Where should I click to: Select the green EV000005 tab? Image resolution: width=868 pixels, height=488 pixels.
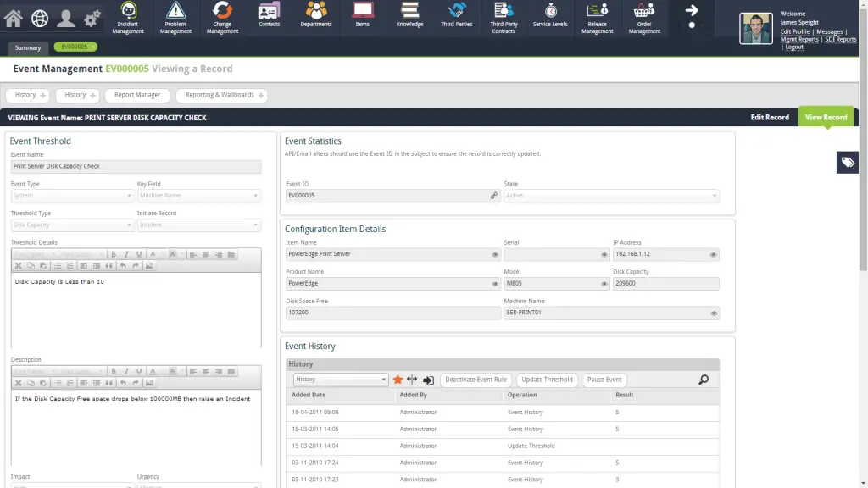pos(75,47)
